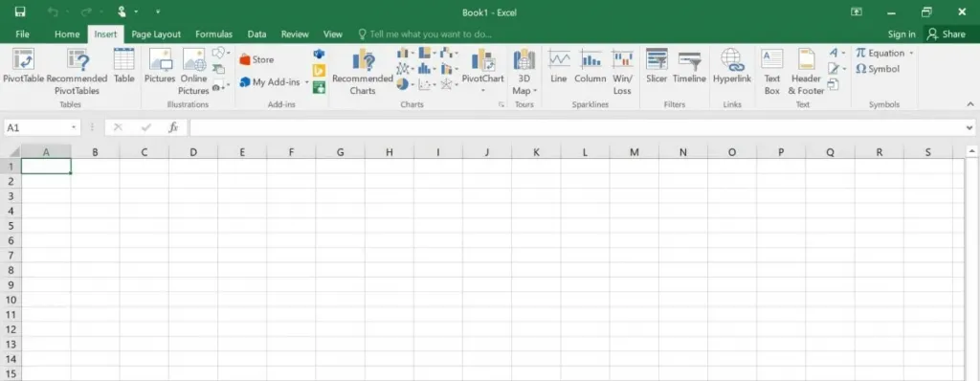980x381 pixels.
Task: Select row 7 header
Action: [x=10, y=256]
